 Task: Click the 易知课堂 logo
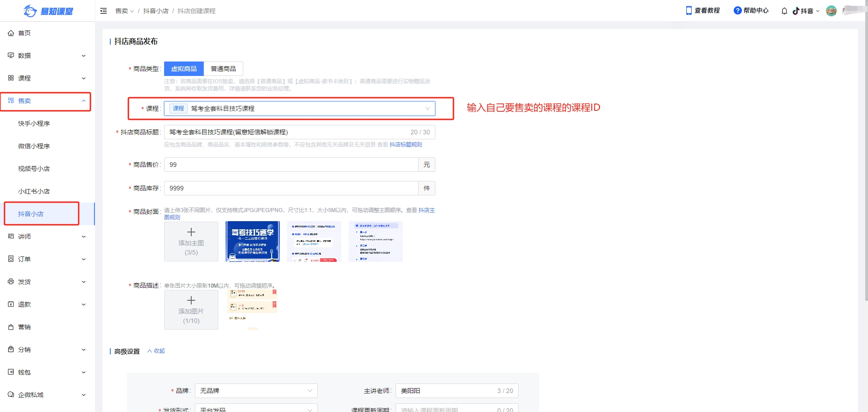[48, 11]
